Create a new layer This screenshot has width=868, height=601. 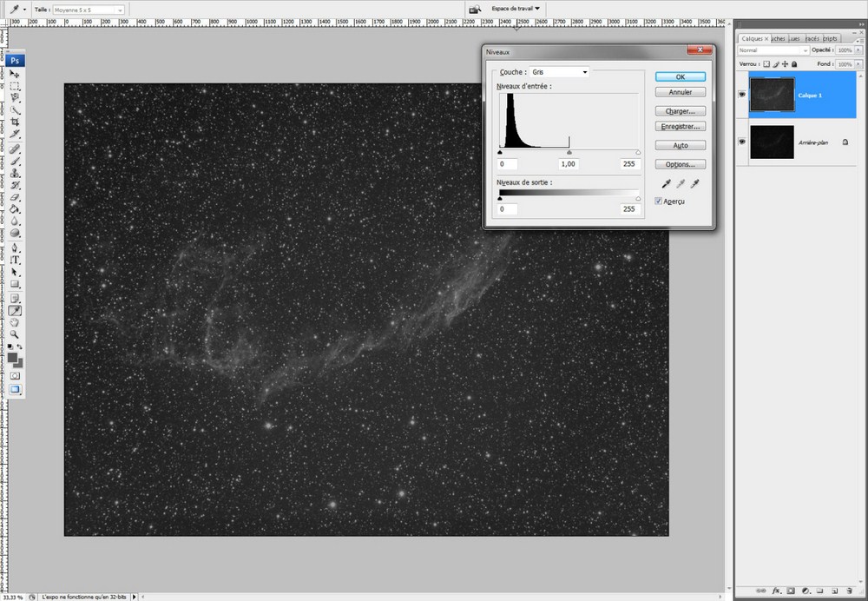(835, 591)
